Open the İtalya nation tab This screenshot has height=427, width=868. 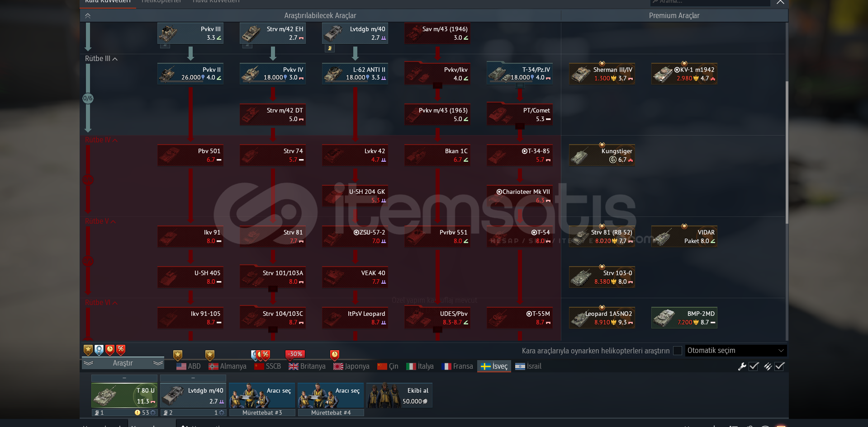click(x=420, y=366)
